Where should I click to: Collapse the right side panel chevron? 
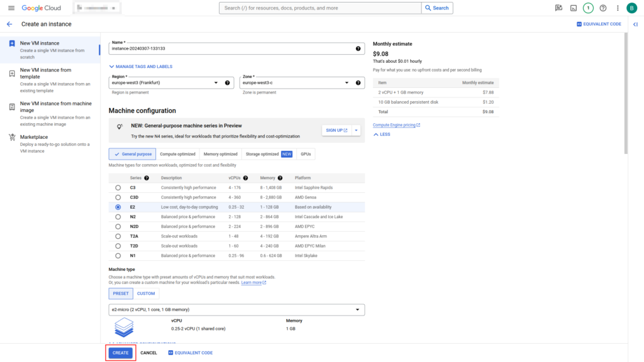pos(635,24)
